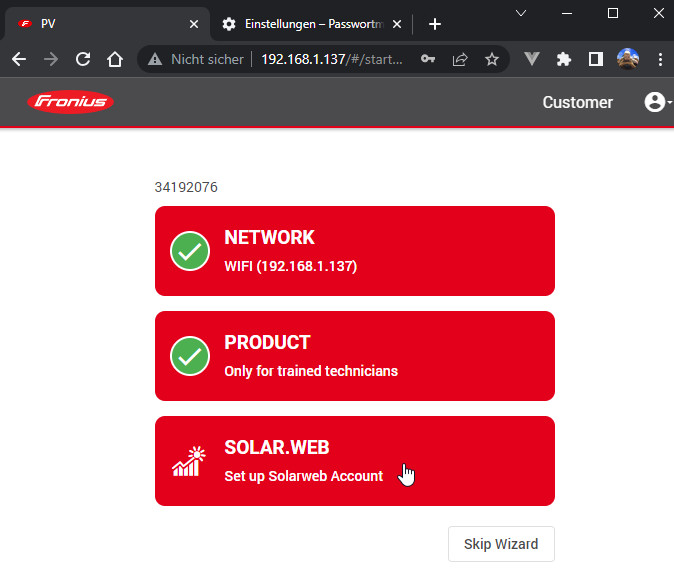674x582 pixels.
Task: Select Set up Solarweb Account card
Action: tap(354, 461)
